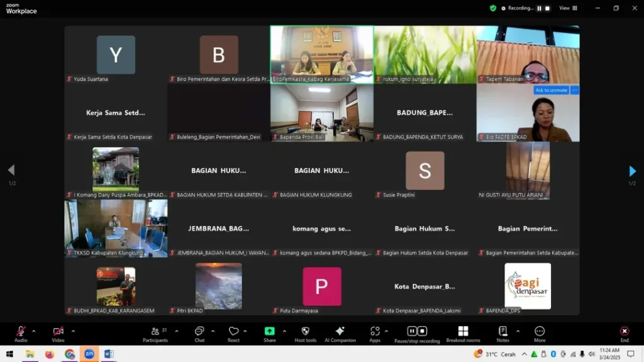This screenshot has width=644, height=362.
Task: Unmute microphone using the Audio button
Action: (21, 334)
